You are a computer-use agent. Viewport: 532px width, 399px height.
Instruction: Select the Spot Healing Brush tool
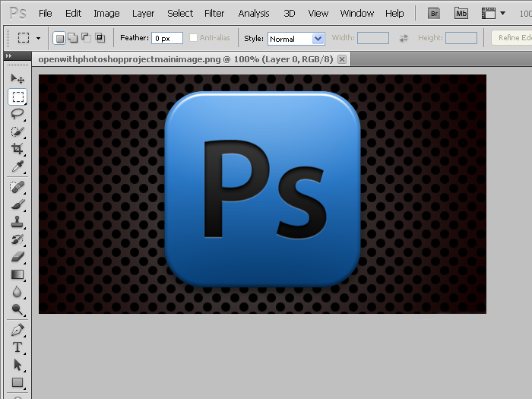(x=17, y=187)
